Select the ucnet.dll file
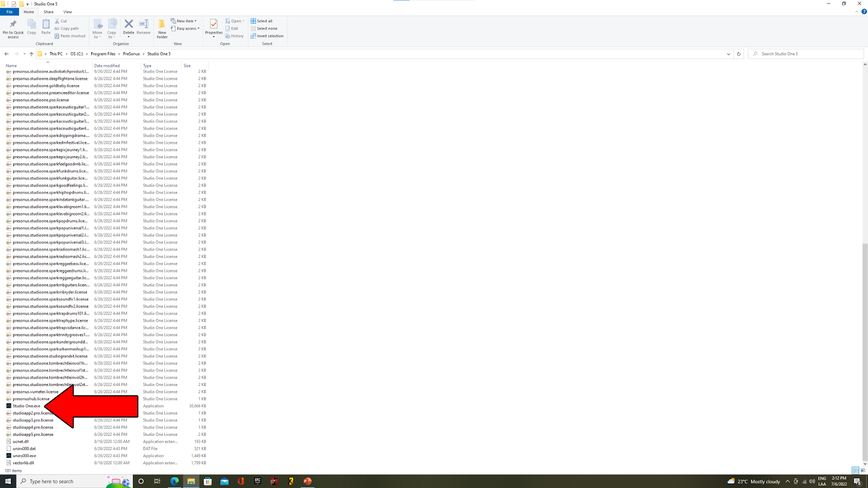 tap(21, 442)
